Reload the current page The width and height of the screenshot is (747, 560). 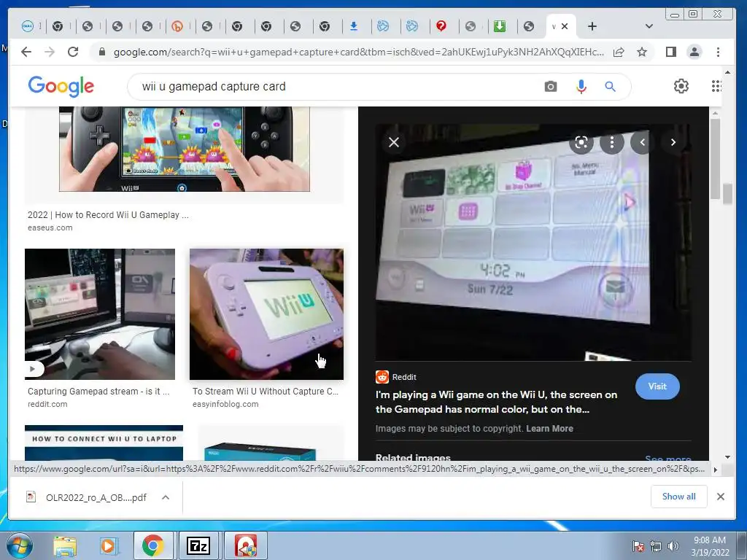click(73, 52)
